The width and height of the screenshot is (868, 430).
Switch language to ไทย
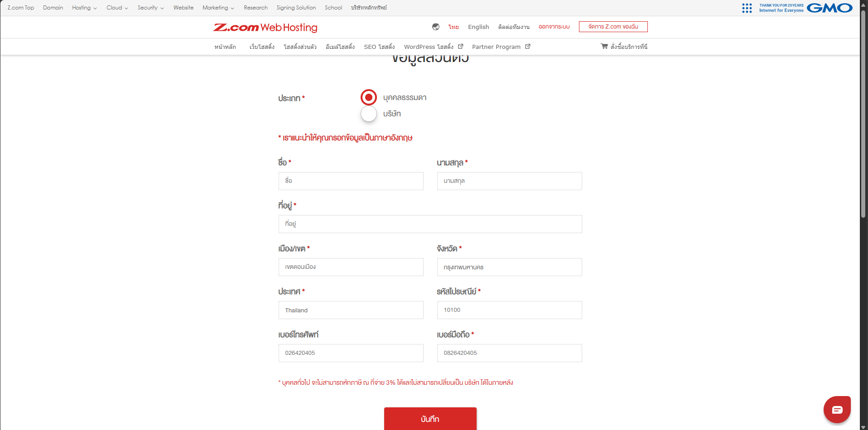pos(453,27)
